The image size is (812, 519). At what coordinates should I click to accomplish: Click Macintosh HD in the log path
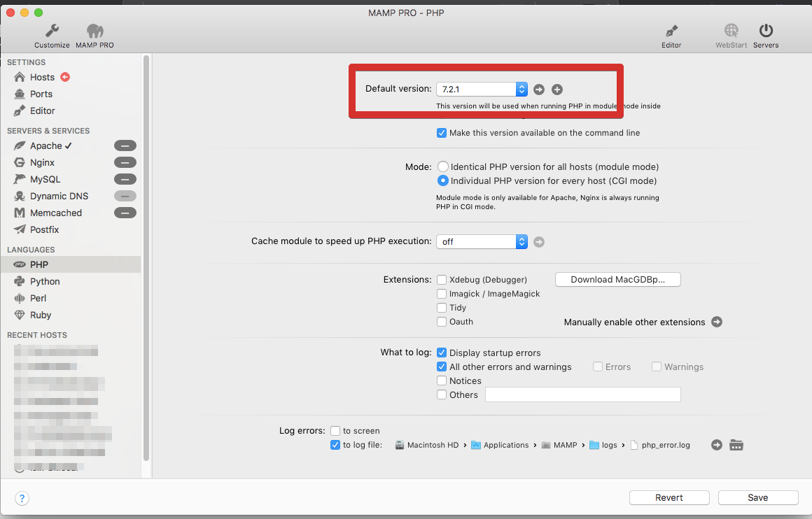[427, 445]
